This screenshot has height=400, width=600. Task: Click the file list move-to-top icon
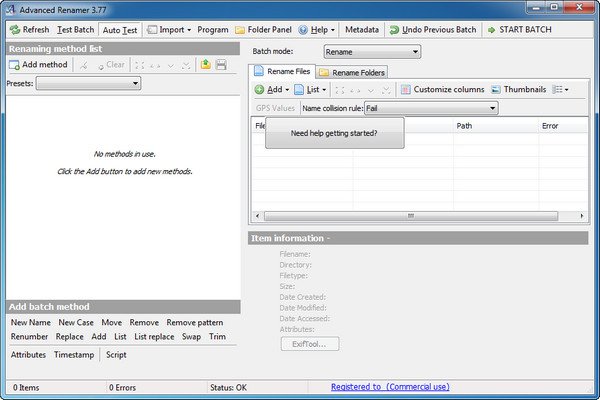(339, 90)
